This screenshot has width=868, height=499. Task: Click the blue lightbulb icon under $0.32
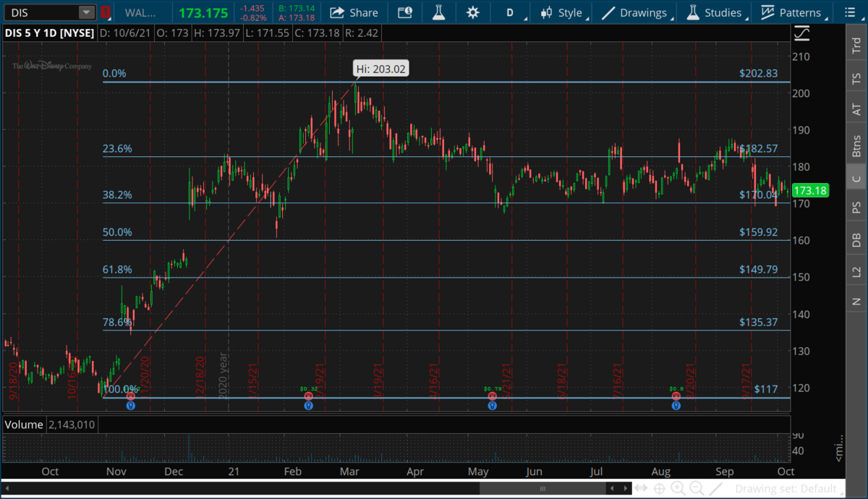tap(309, 406)
